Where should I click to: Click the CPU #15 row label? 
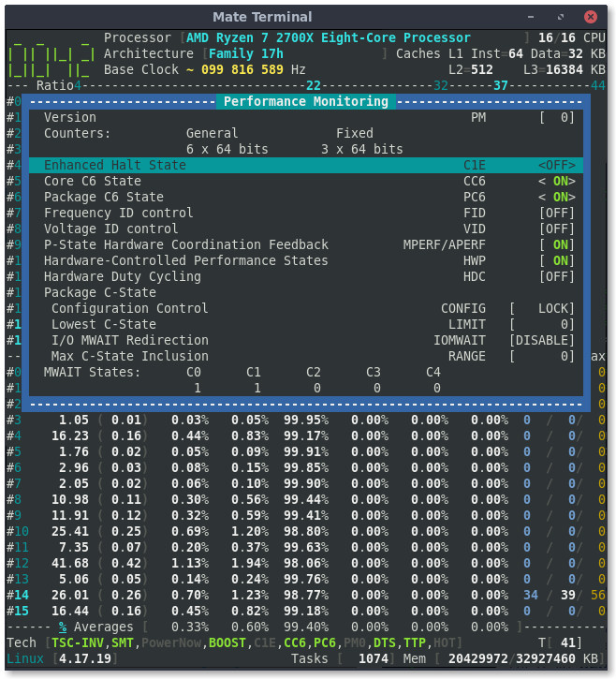pos(18,611)
